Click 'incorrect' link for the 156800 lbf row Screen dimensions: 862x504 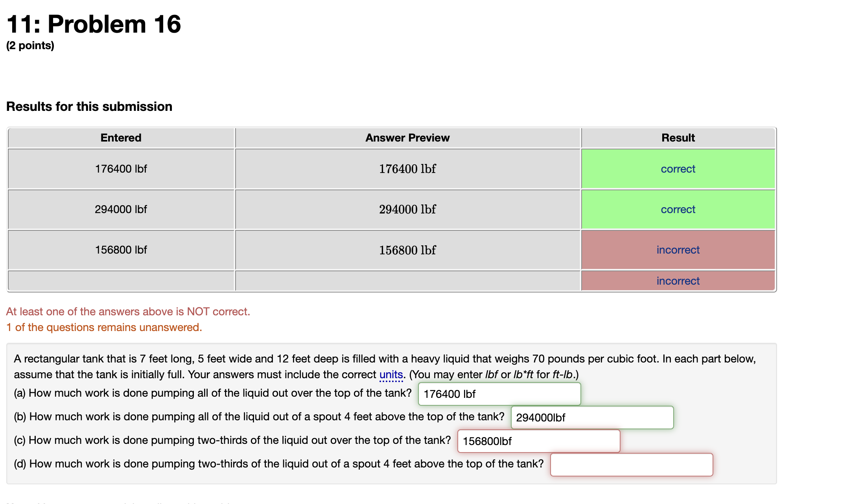(x=678, y=250)
